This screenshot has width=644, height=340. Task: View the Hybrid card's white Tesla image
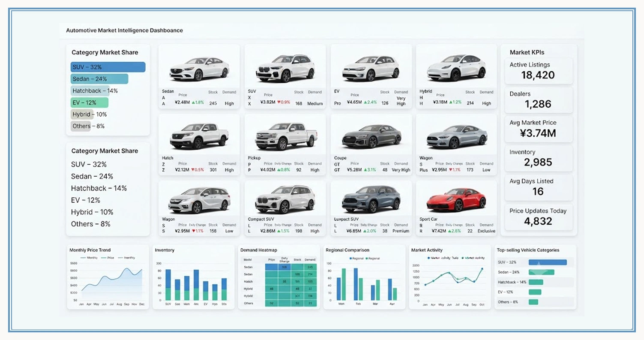[457, 68]
